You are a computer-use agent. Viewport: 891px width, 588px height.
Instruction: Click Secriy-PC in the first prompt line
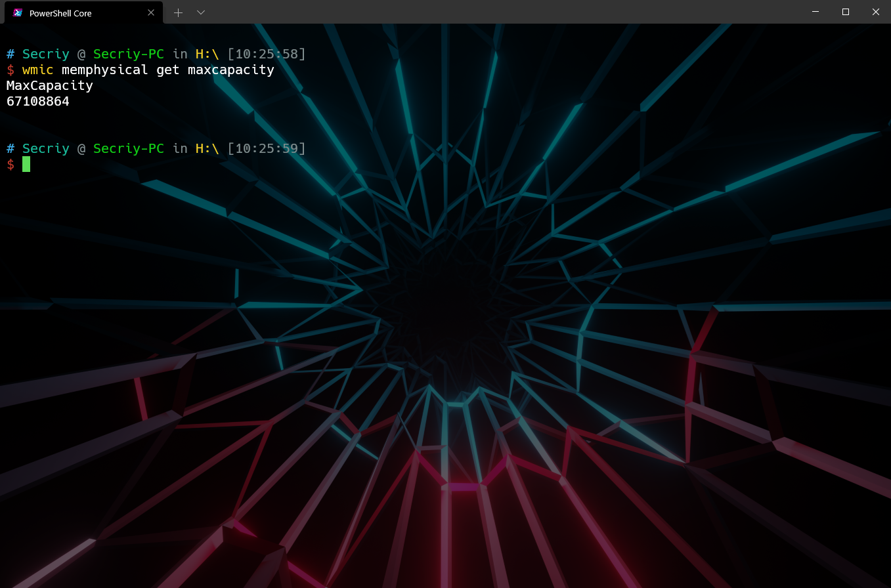[129, 54]
